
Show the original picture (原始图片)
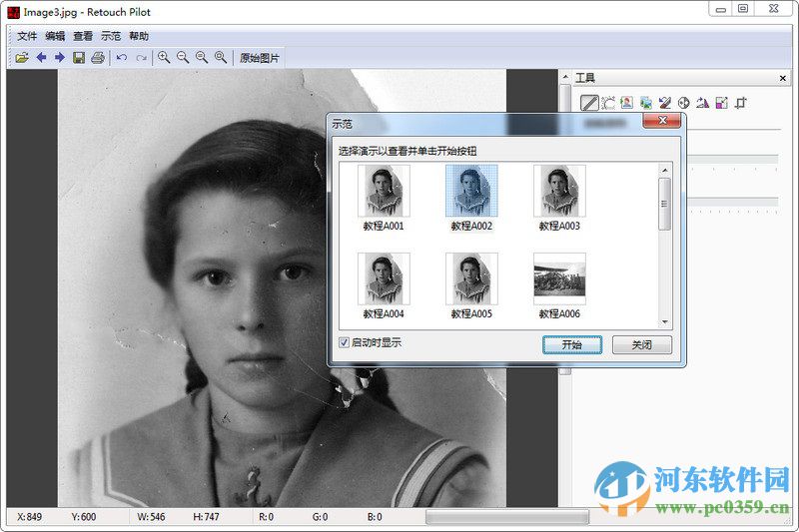pyautogui.click(x=260, y=58)
